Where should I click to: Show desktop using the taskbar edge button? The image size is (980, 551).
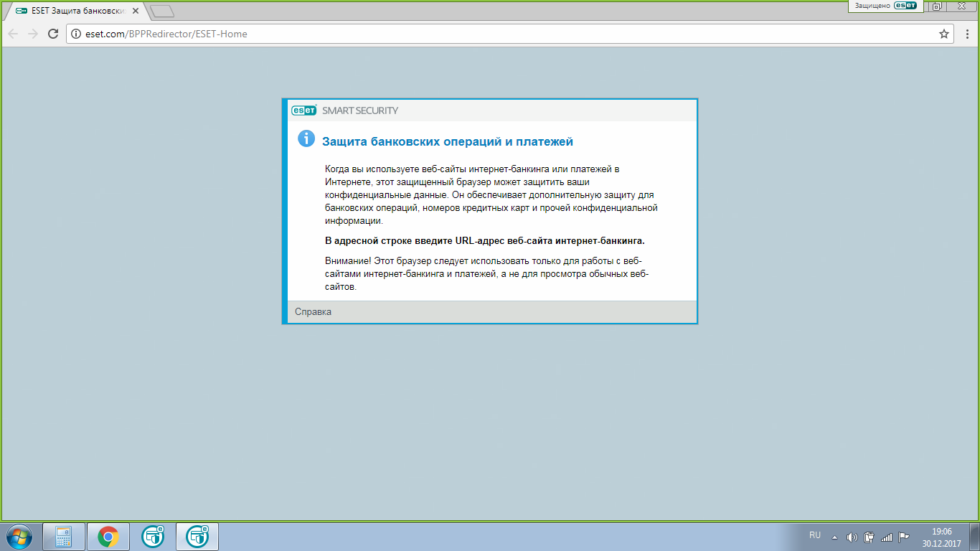point(975,537)
